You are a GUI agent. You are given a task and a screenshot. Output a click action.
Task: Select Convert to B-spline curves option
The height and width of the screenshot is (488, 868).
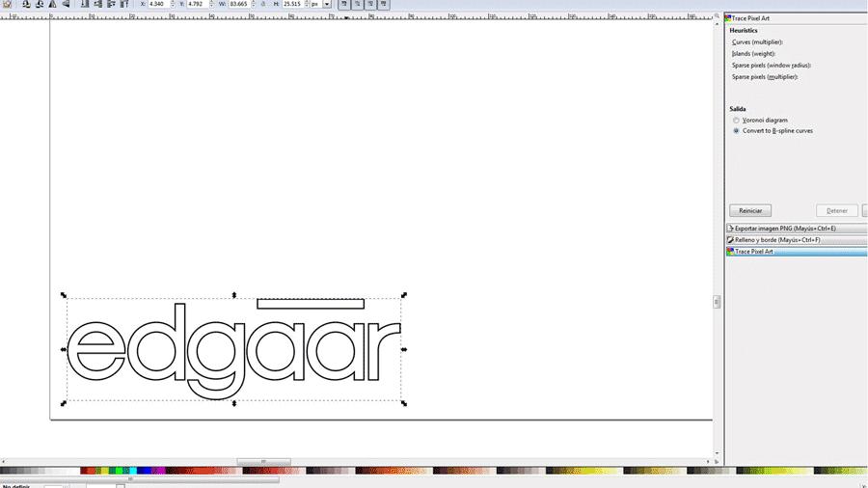coord(736,131)
